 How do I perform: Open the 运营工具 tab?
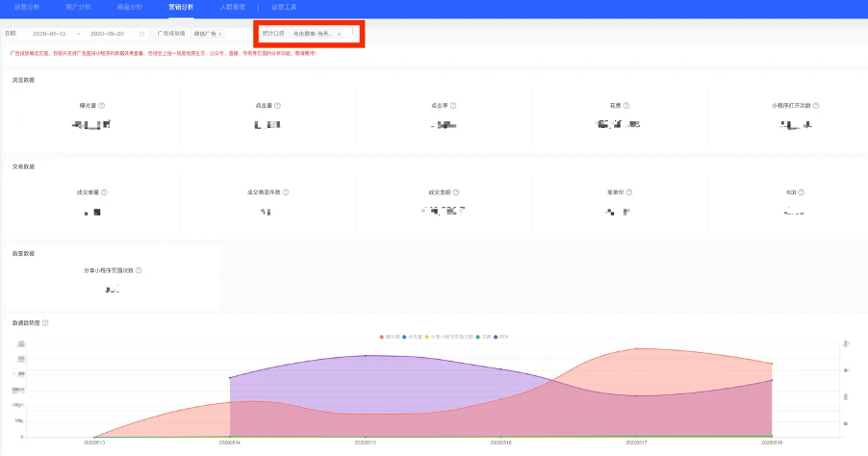[x=284, y=7]
